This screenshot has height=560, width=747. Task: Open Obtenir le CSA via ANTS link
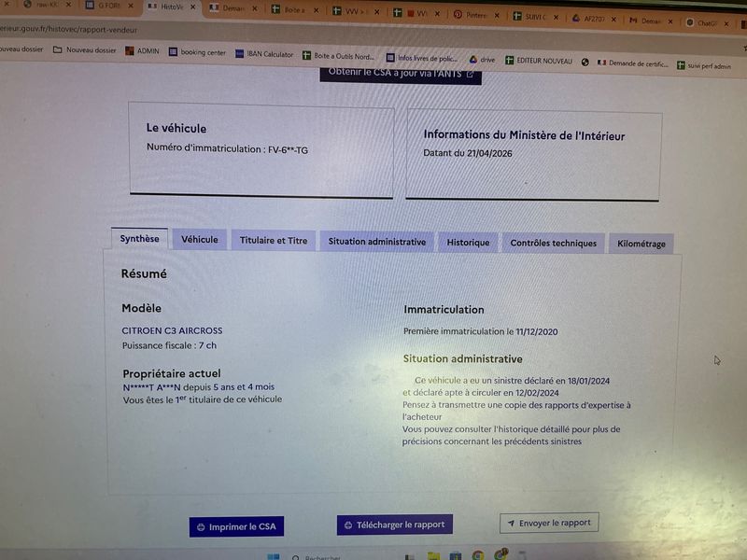click(x=401, y=75)
